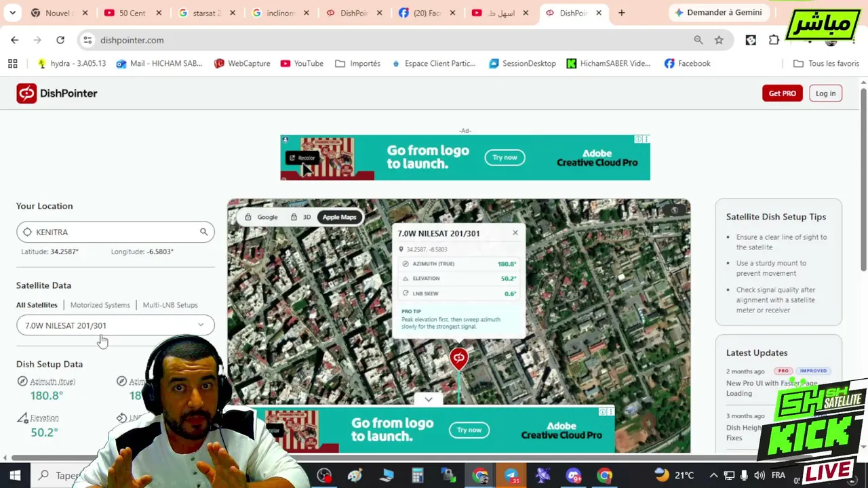
Task: Click the Elevation icon in Dish Setup Data
Action: (22, 418)
